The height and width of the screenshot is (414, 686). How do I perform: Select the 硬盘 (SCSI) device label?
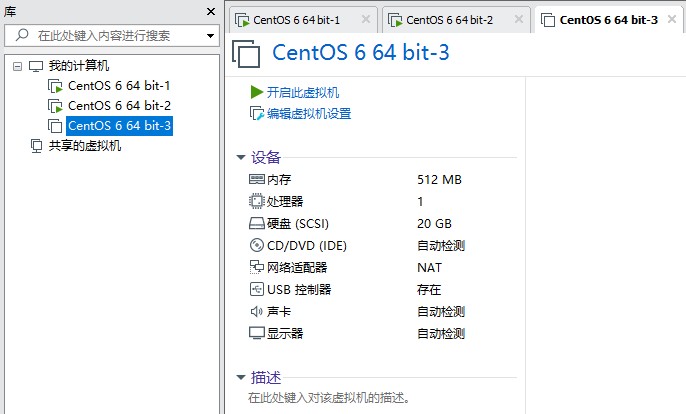(298, 224)
